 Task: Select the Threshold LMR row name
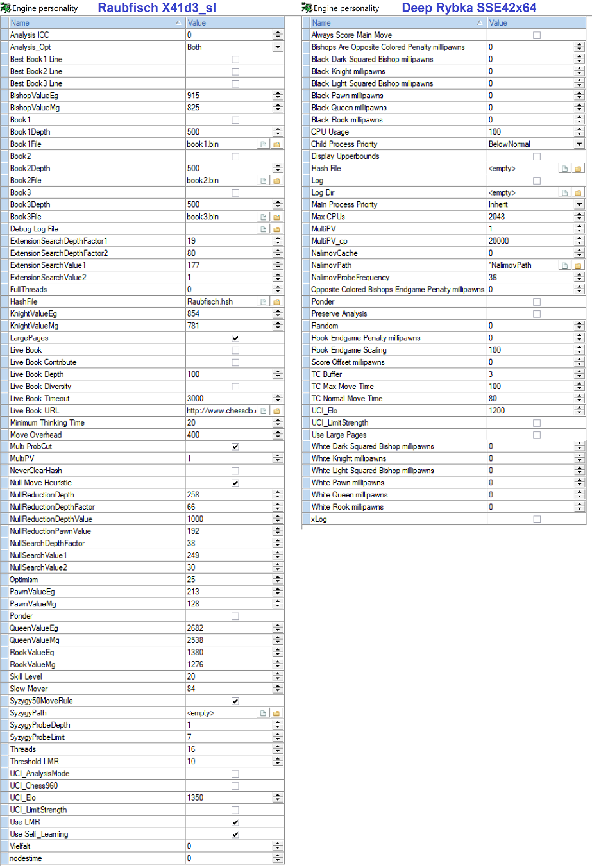click(x=35, y=762)
